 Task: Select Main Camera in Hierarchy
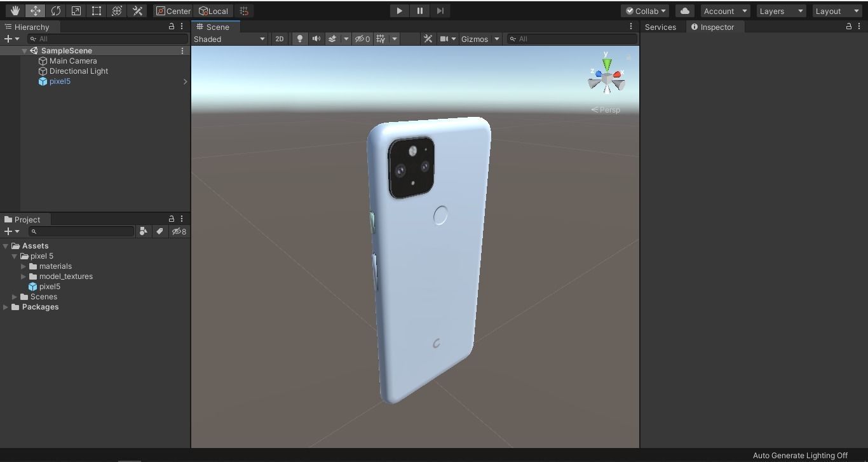(73, 61)
